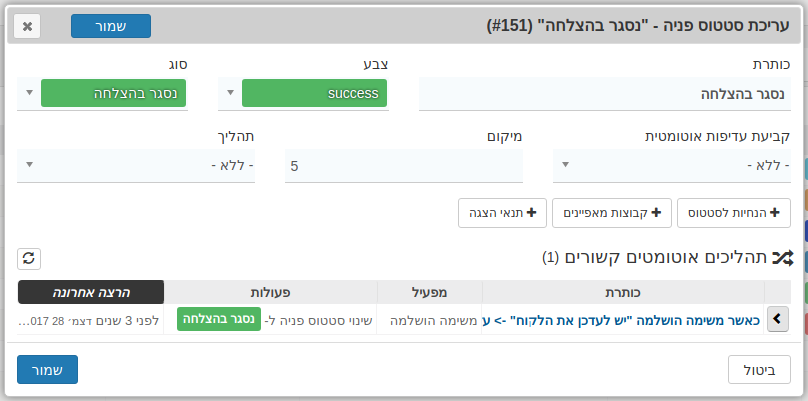
Task: Open the automation link כאשר משימה הושלמה
Action: click(621, 320)
